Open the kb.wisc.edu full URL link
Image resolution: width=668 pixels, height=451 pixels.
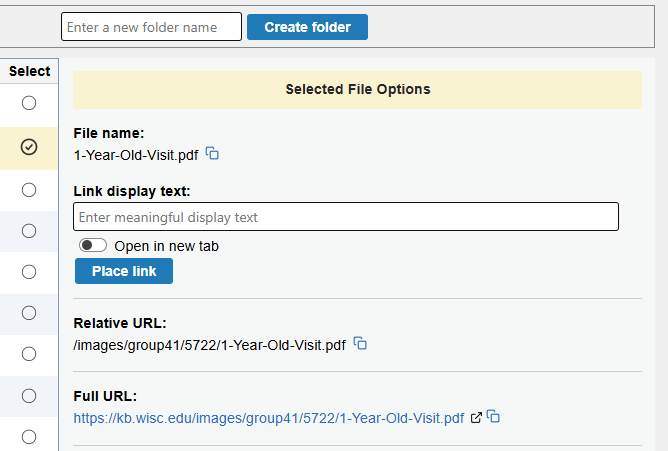(269, 418)
